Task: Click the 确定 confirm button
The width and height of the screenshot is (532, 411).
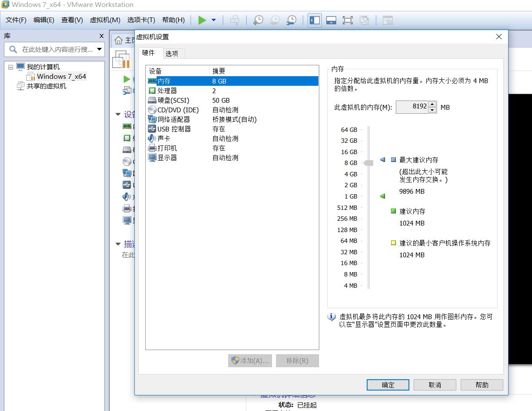Action: [x=388, y=385]
